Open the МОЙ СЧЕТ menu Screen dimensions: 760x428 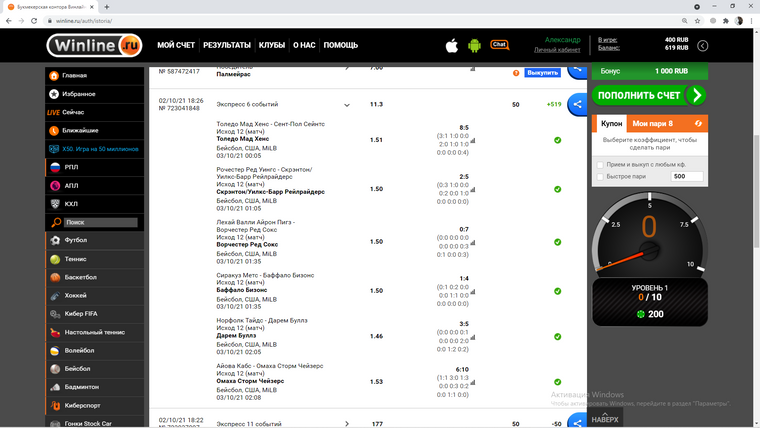[176, 45]
